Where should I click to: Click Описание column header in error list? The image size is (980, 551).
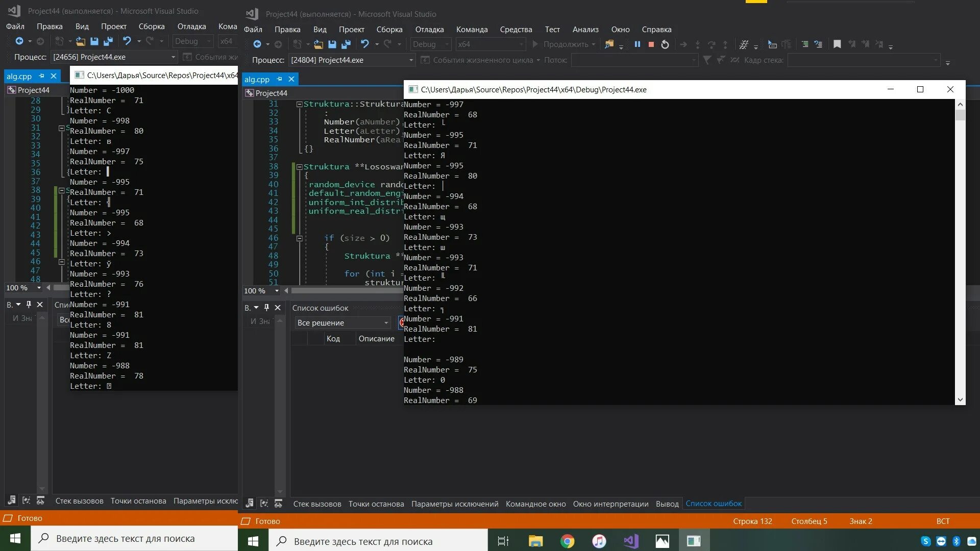[377, 339]
